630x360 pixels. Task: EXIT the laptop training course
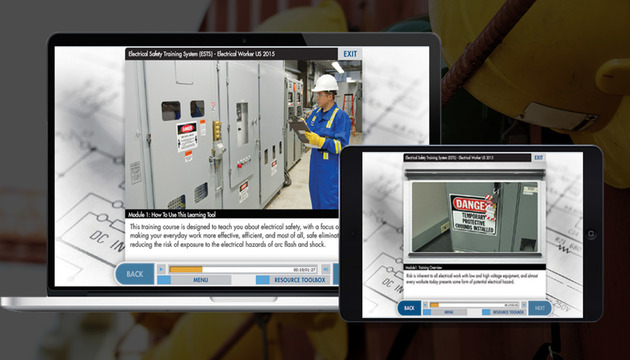(350, 54)
